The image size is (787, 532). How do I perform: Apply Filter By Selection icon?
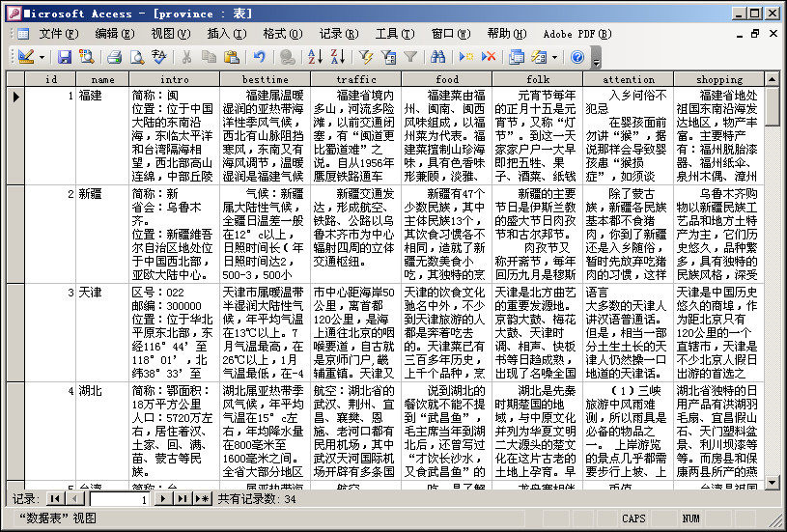click(366, 57)
